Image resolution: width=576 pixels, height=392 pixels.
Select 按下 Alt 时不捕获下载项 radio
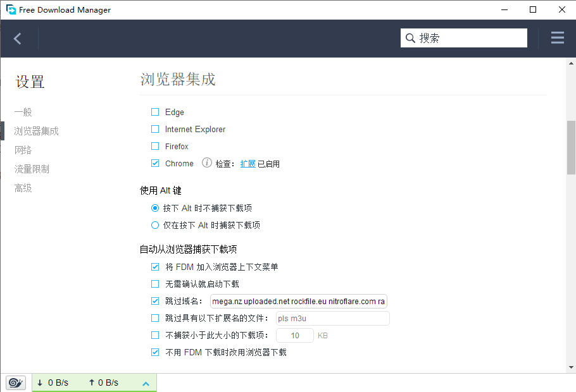(x=155, y=208)
